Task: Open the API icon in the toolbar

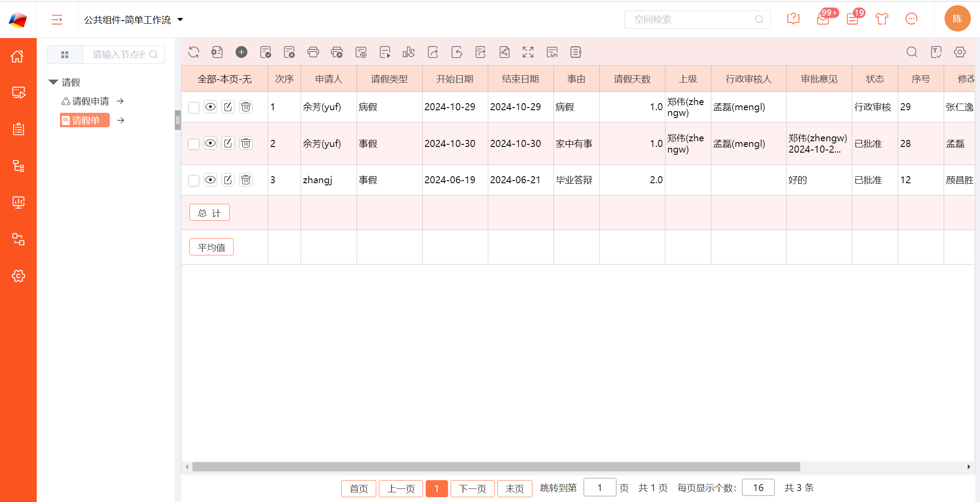Action: (x=552, y=52)
